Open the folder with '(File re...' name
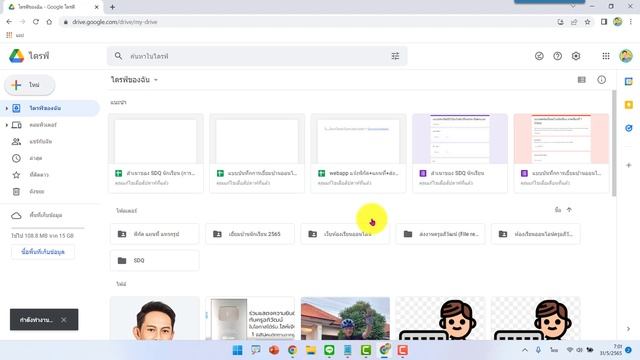This screenshot has width=640, height=360. [440, 234]
